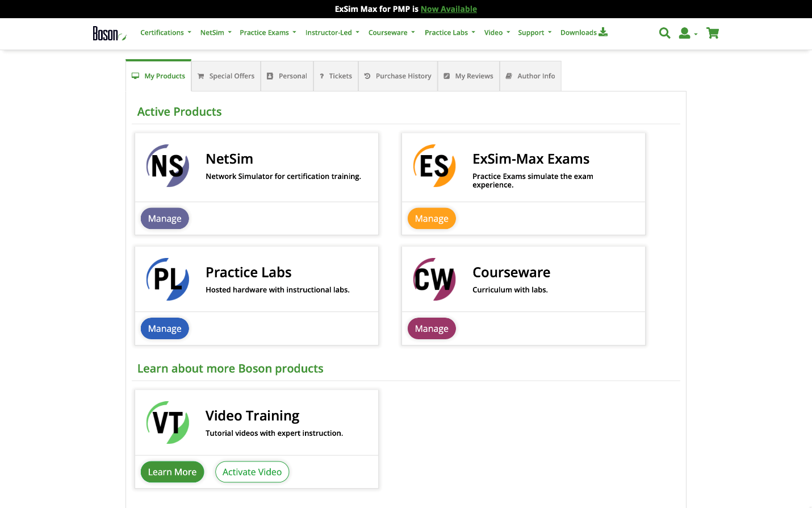Screen dimensions: 812x508
Task: Open the Practice Exams dropdown
Action: click(267, 33)
